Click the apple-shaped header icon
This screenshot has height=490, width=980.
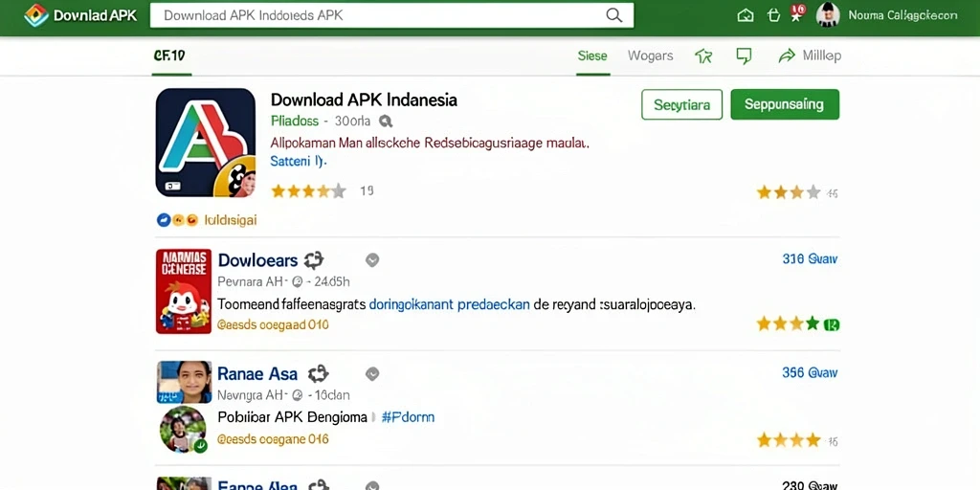(773, 15)
